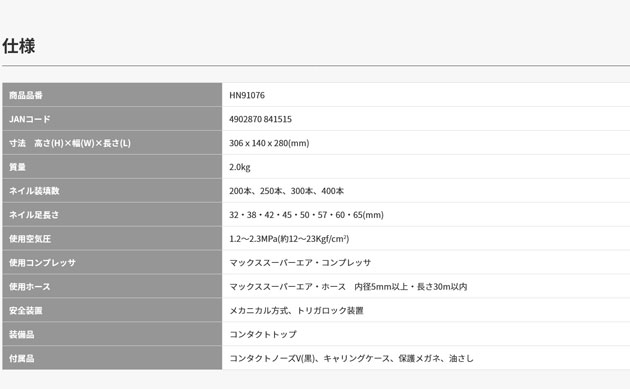Click the マックススーパーエア・コンプレッサ text

click(300, 263)
